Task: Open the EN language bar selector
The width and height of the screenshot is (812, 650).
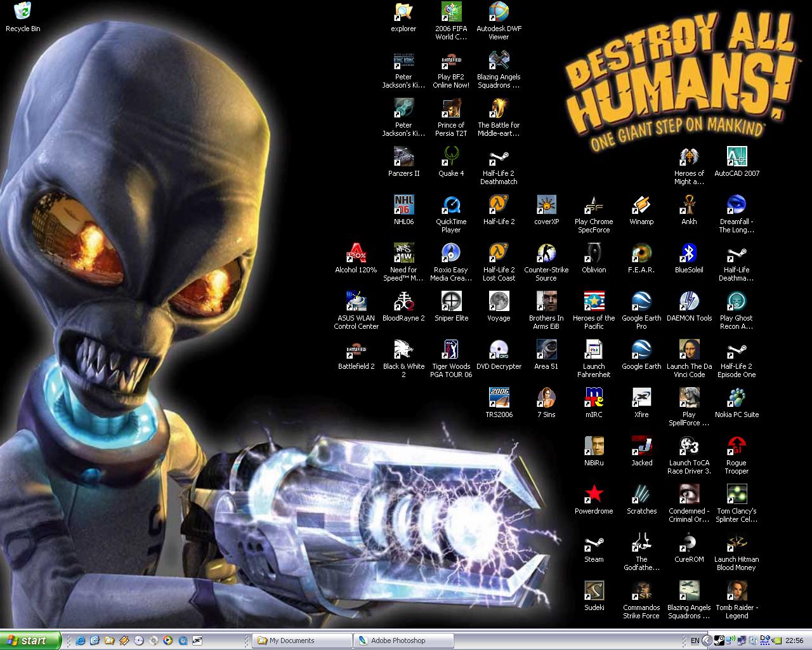Action: pos(695,640)
